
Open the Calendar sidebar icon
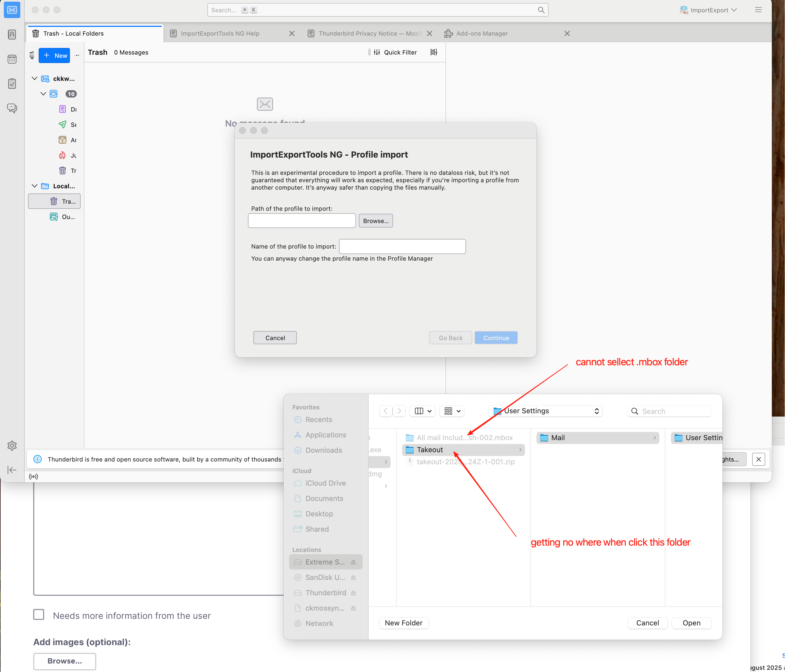pyautogui.click(x=12, y=59)
